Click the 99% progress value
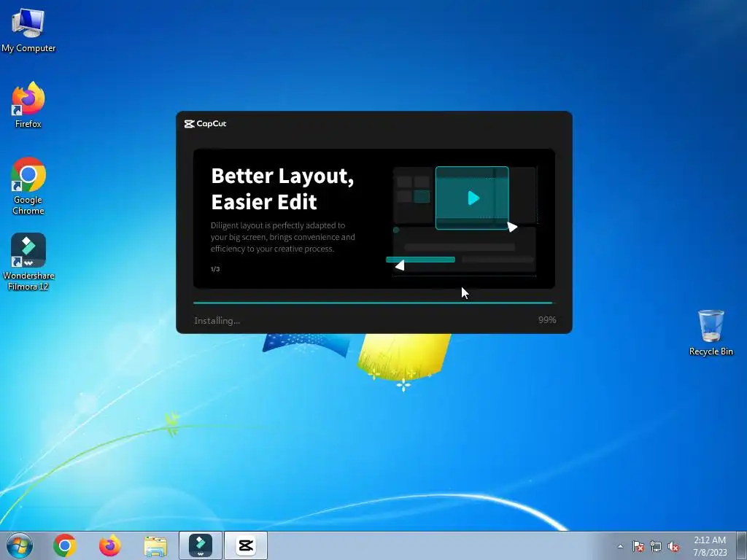747x560 pixels. [x=547, y=320]
